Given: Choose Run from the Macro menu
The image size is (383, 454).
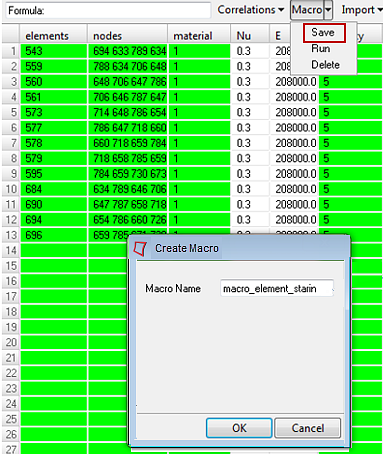Looking at the screenshot, I should [x=321, y=49].
